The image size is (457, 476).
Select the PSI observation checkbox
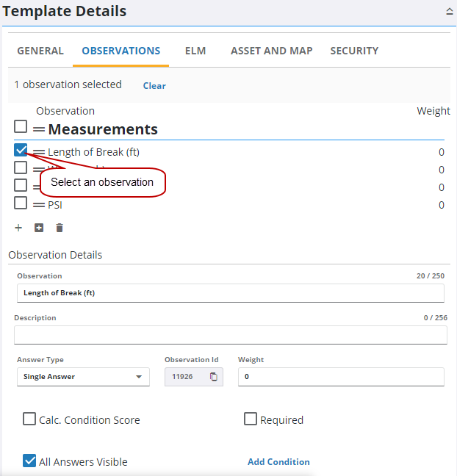coord(21,203)
